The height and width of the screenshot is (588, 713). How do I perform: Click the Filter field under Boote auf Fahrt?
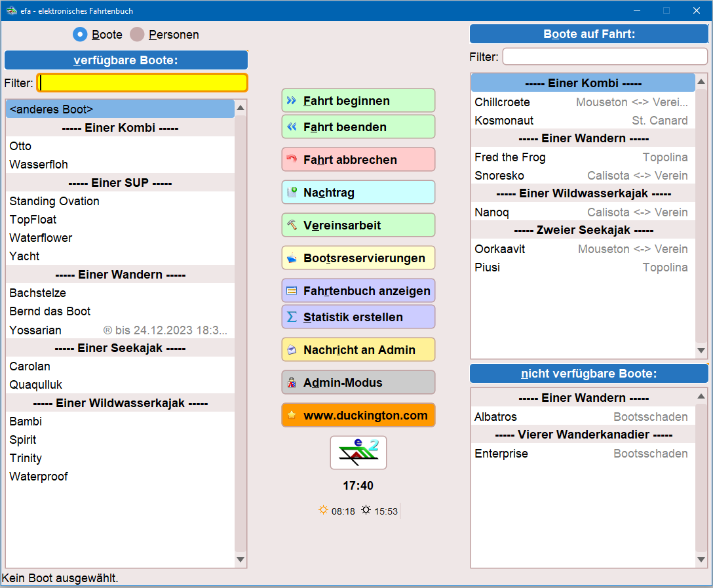pyautogui.click(x=604, y=57)
